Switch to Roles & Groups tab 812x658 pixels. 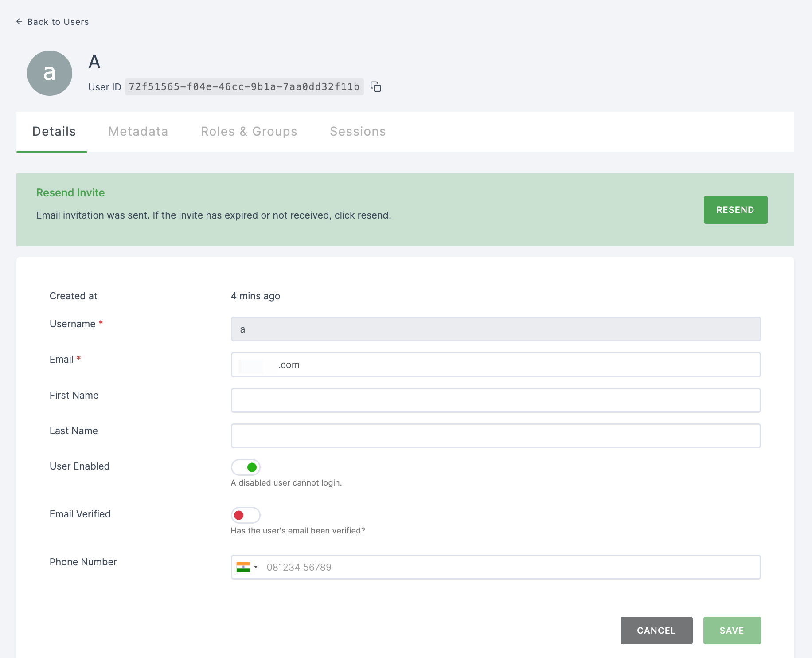249,132
